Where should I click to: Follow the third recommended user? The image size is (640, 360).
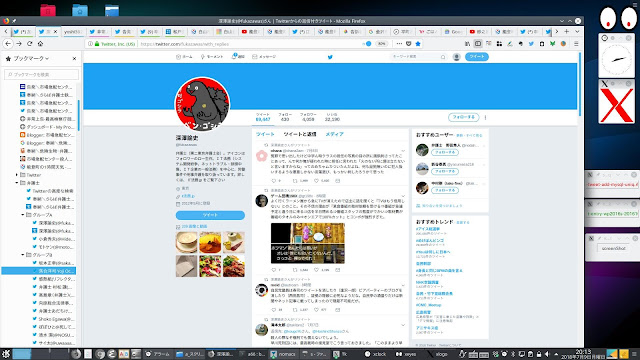pos(445,190)
